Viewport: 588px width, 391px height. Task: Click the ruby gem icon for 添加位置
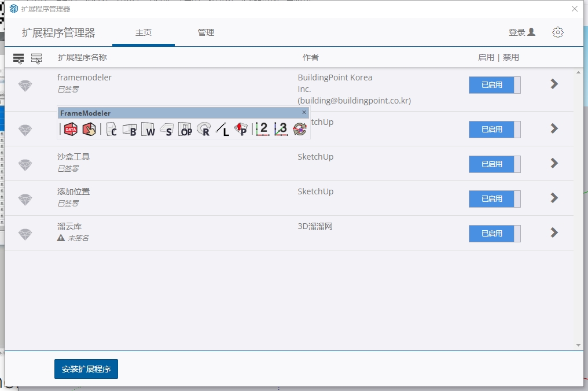25,200
